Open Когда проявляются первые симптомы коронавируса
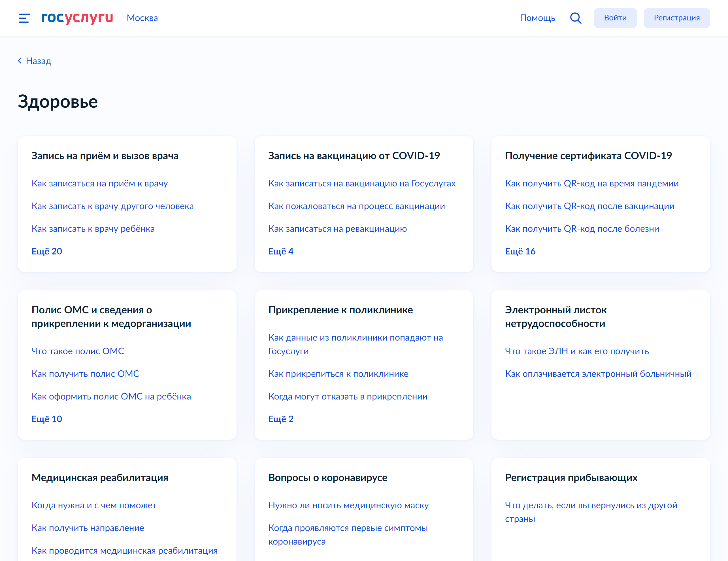This screenshot has width=728, height=561. click(x=348, y=535)
